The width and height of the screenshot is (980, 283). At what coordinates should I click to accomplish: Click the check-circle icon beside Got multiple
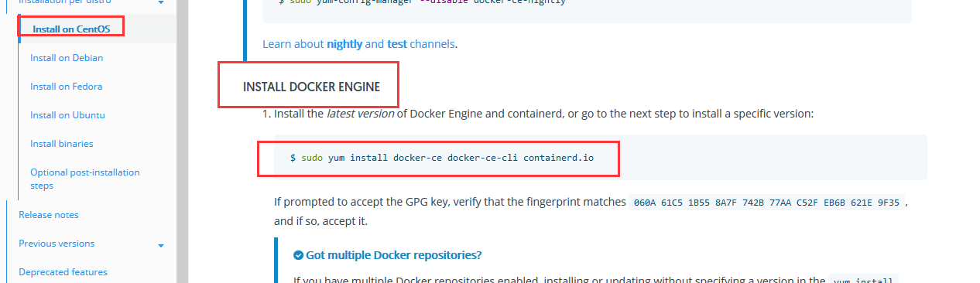[298, 255]
